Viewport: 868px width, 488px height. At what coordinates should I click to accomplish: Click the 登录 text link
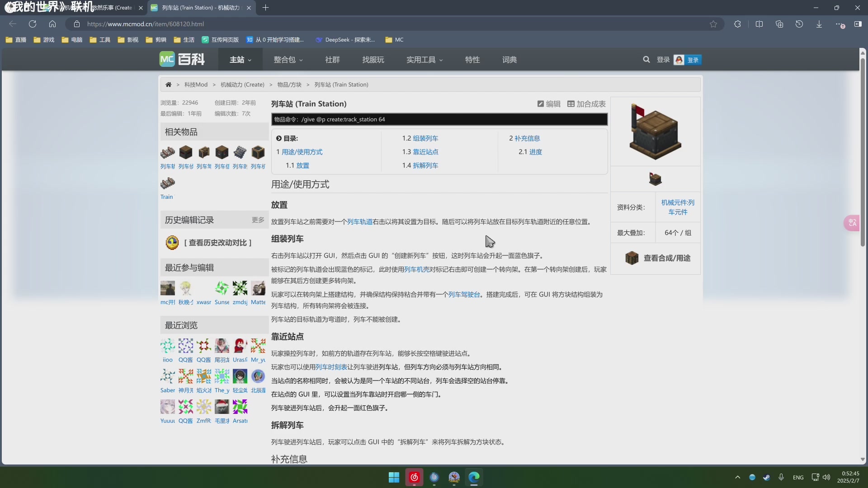click(x=663, y=60)
